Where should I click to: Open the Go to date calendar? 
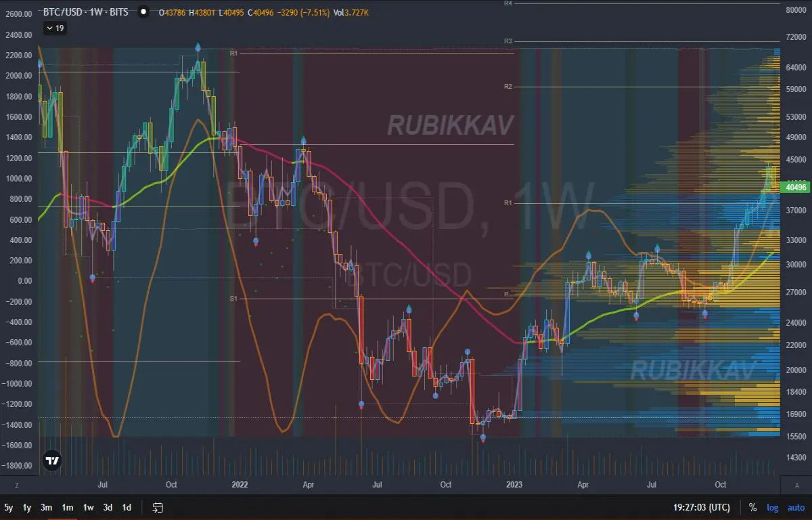tap(158, 507)
